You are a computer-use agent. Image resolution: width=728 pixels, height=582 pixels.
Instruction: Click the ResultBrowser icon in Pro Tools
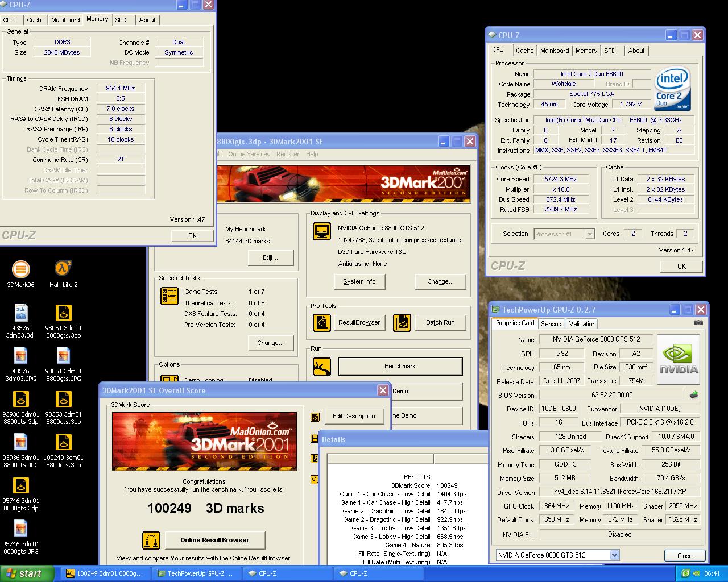(322, 322)
